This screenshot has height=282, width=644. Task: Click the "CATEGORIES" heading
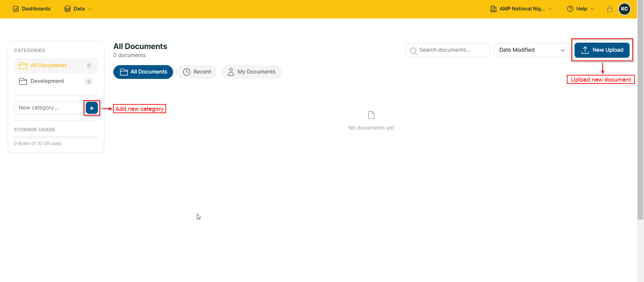point(30,50)
